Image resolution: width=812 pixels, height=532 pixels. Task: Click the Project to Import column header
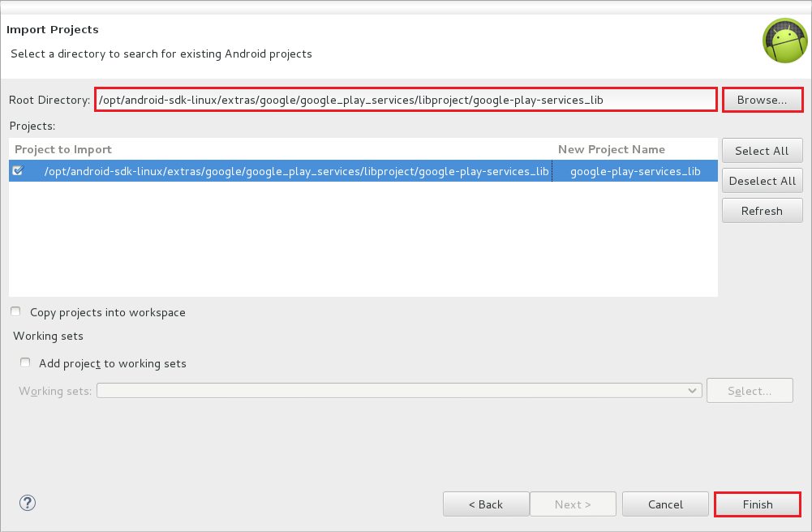[x=63, y=149]
